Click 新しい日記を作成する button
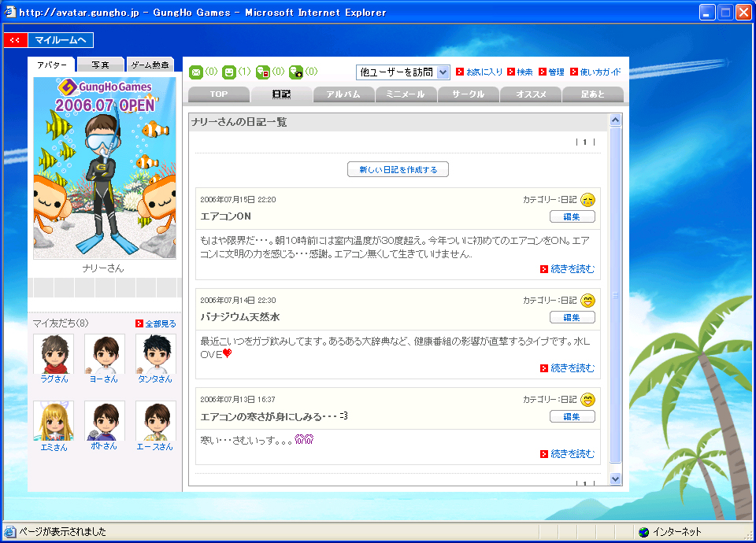 coord(398,169)
